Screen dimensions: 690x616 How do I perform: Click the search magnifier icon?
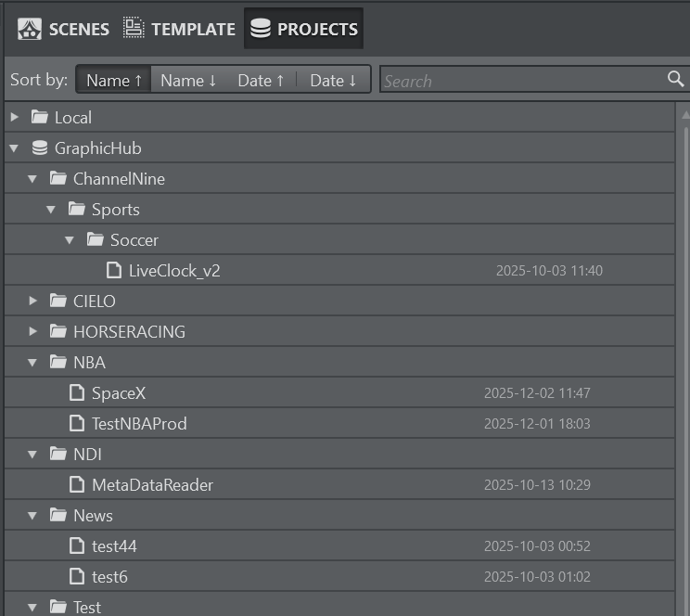click(676, 80)
